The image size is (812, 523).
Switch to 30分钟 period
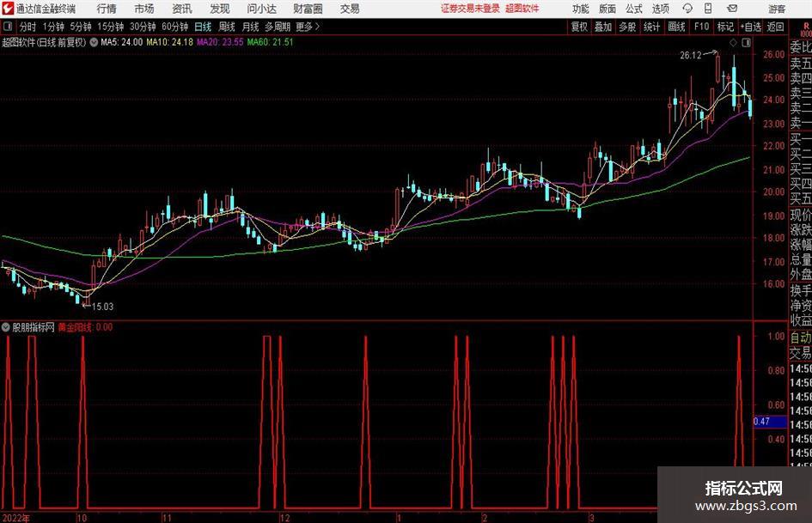[x=143, y=27]
